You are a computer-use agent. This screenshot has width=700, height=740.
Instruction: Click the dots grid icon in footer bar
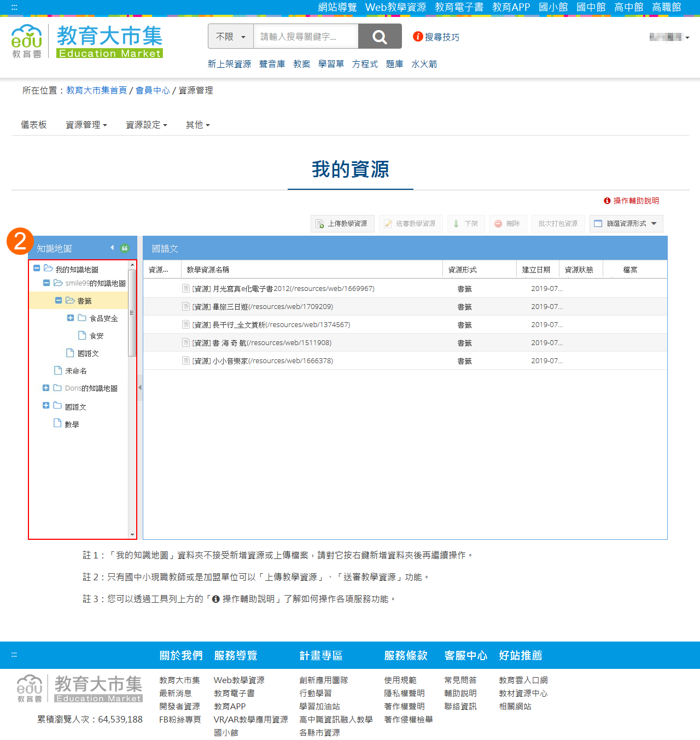[x=14, y=655]
